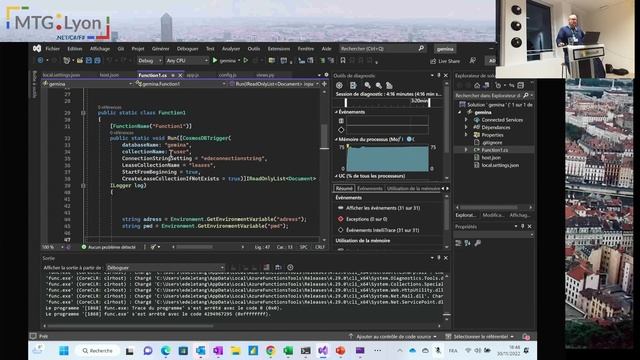Open the Any CPU platform dropdown

pyautogui.click(x=187, y=60)
